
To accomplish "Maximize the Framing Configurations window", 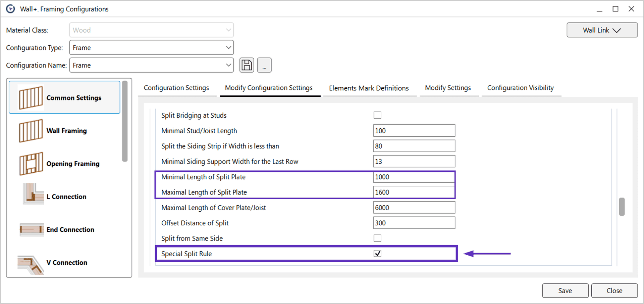I will (615, 9).
